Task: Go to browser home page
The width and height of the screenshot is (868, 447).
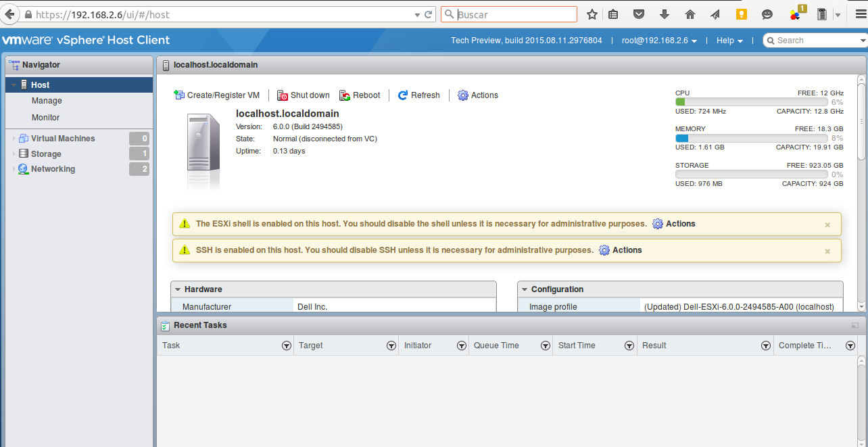Action: pos(690,14)
